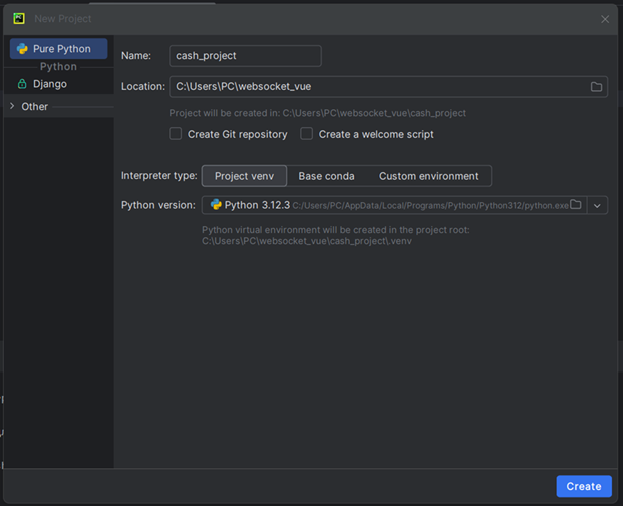Click the Location path field
The width and height of the screenshot is (623, 506).
(x=388, y=87)
